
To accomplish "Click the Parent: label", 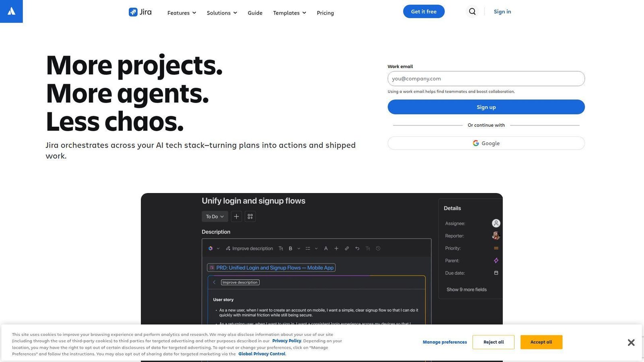I will [x=452, y=261].
